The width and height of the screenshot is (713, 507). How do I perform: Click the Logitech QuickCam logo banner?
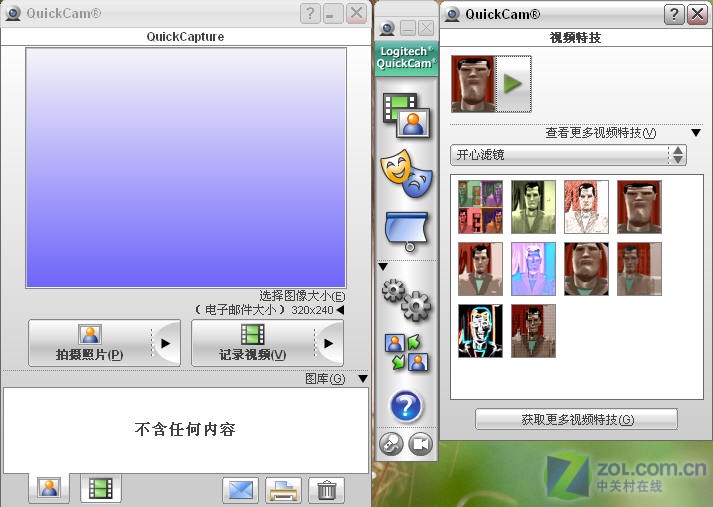406,58
